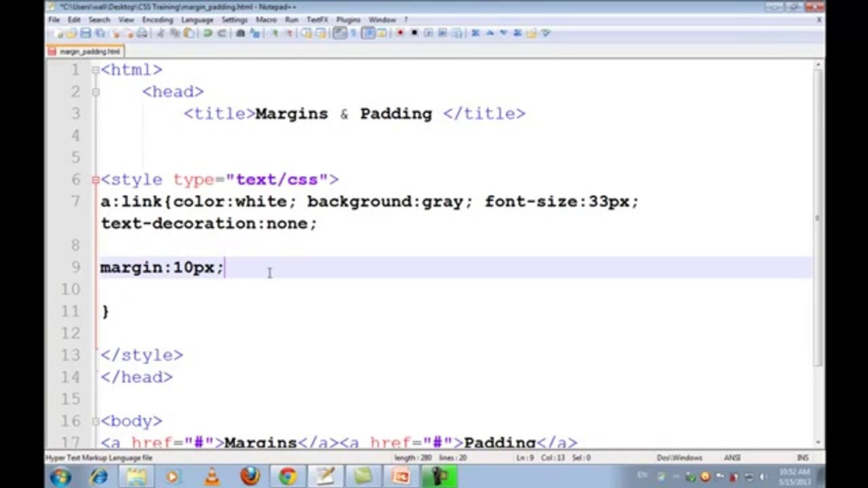
Task: Open the Plugins menu
Action: click(349, 20)
